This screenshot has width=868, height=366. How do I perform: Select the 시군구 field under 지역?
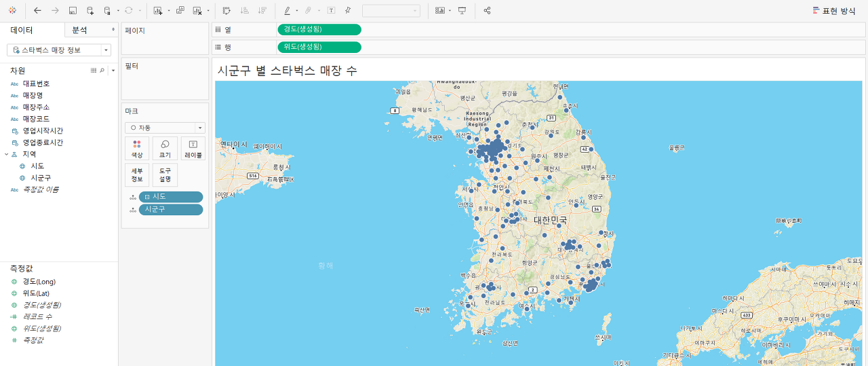41,178
